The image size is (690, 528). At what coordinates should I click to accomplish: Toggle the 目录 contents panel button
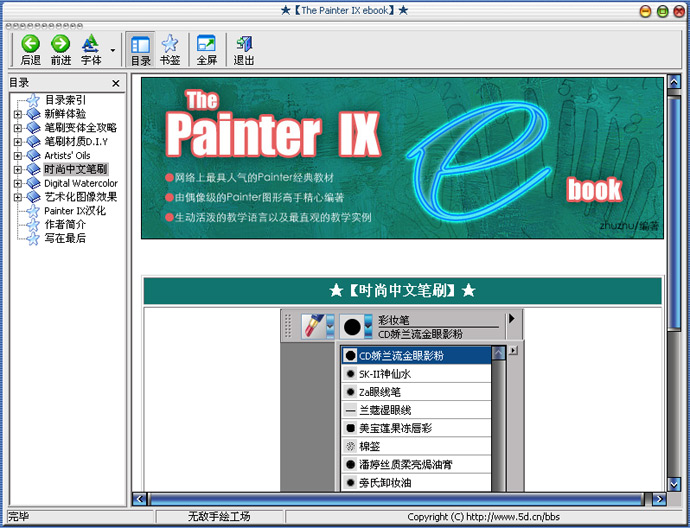pyautogui.click(x=140, y=50)
